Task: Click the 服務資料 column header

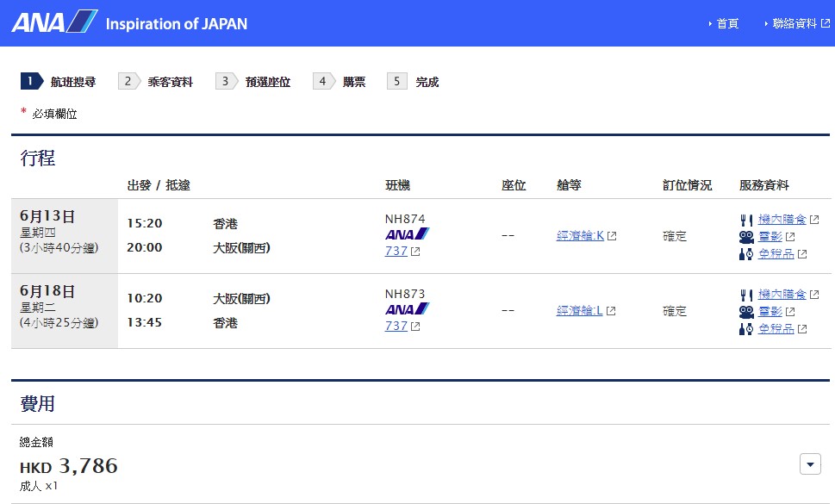Action: [763, 185]
